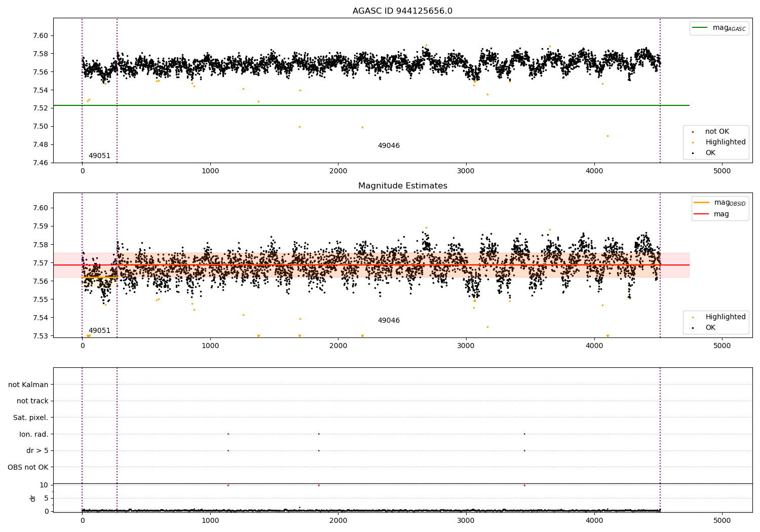Click the 7.59 tick label on middle plot
This screenshot has width=760, height=532.
tap(41, 226)
